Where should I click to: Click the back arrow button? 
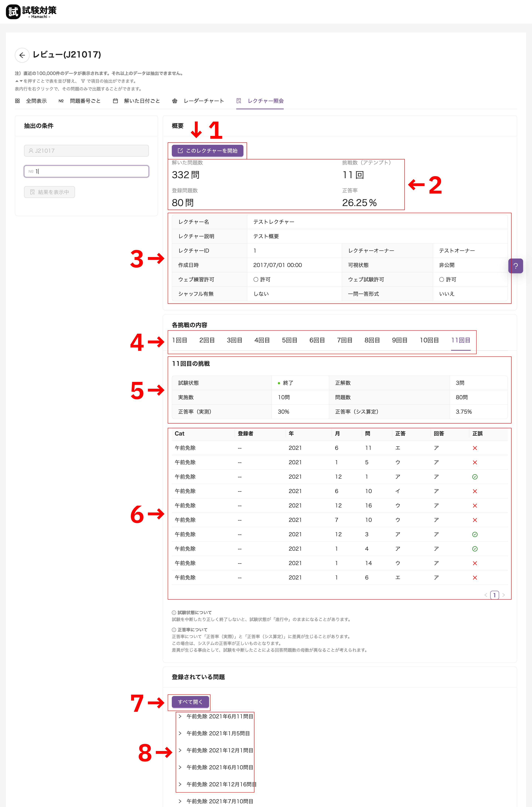coord(22,55)
